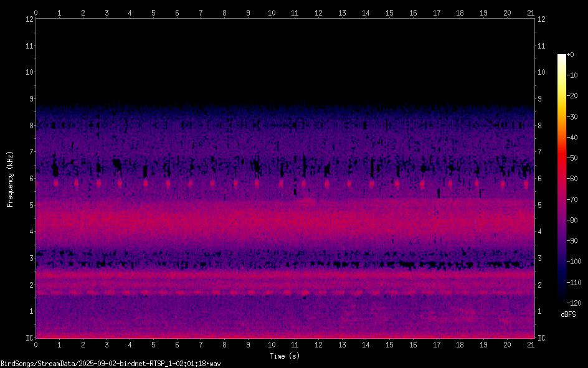Click the "-50" value on the color scale
The width and height of the screenshot is (588, 368).
tap(572, 158)
